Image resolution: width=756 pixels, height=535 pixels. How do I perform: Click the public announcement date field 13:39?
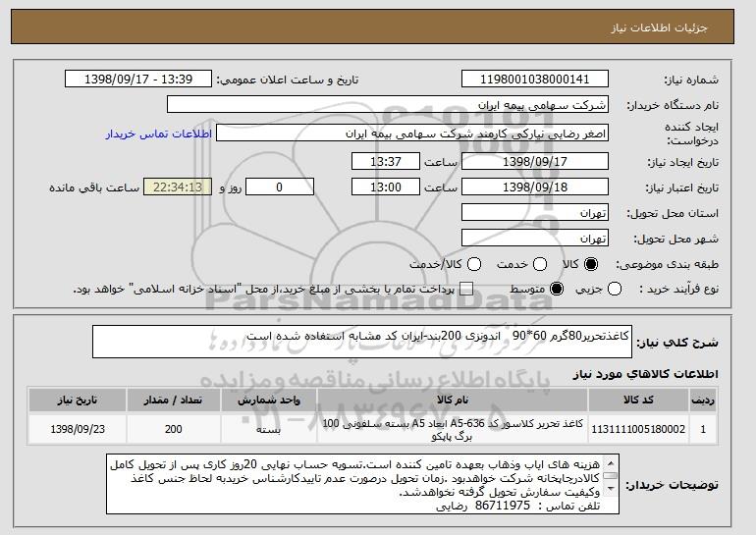coord(138,80)
